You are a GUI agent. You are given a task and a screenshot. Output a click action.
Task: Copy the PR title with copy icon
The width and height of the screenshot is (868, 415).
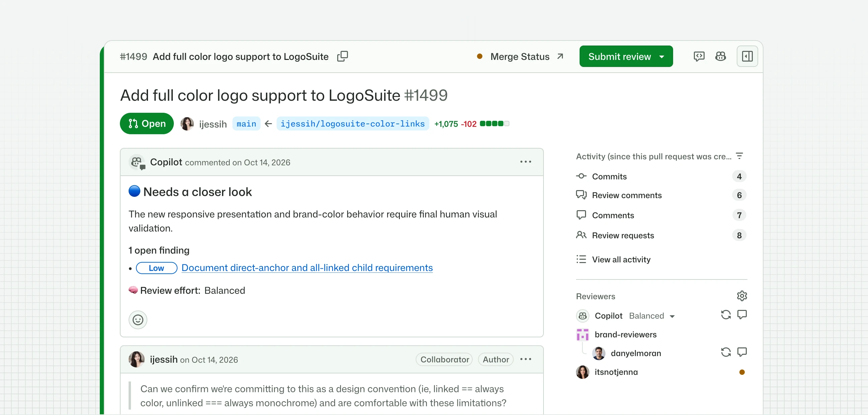point(342,56)
